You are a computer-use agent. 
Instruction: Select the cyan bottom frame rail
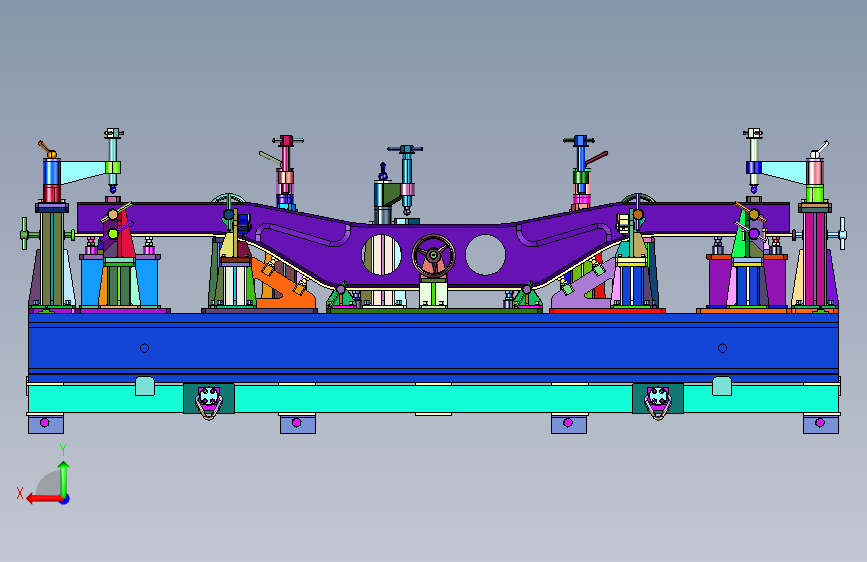[x=434, y=398]
